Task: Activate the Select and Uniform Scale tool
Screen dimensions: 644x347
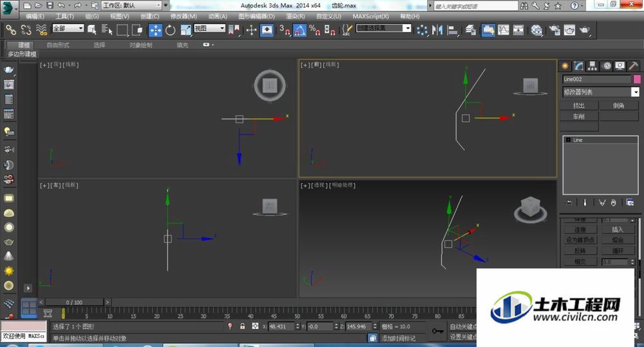Action: 185,30
